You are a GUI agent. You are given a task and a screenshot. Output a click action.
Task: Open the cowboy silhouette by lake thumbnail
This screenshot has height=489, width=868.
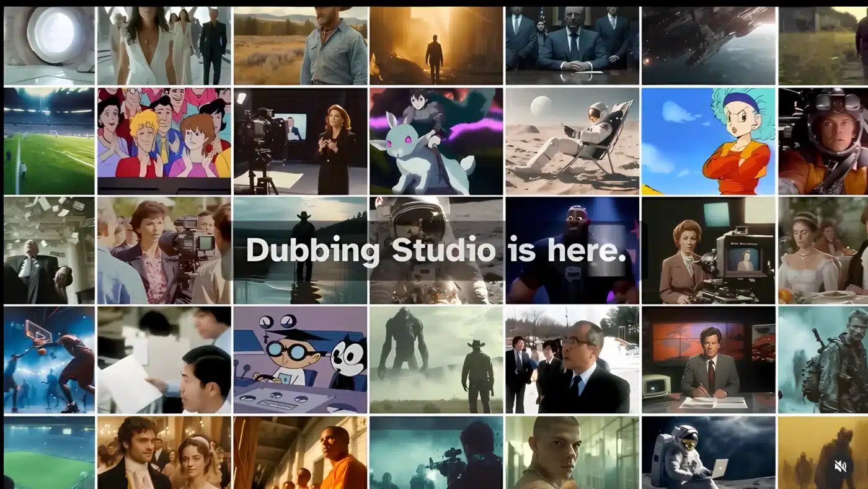[x=301, y=251]
